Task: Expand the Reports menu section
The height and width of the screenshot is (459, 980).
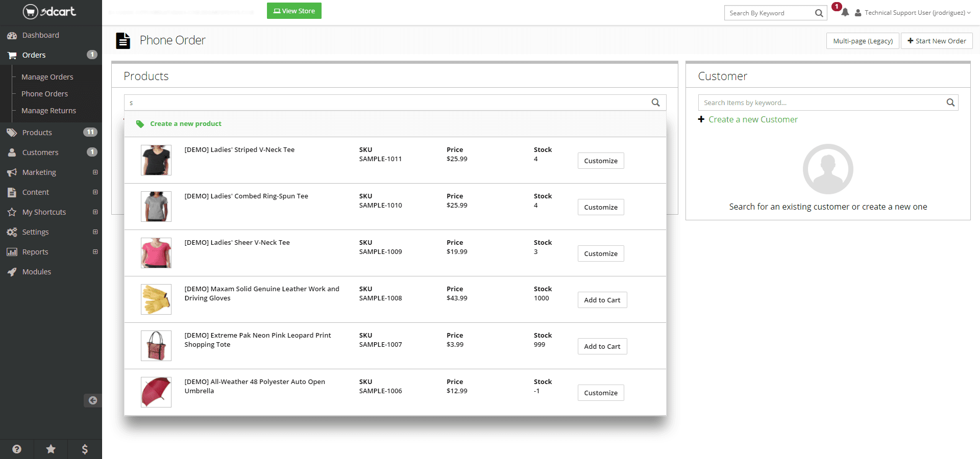Action: (x=95, y=252)
